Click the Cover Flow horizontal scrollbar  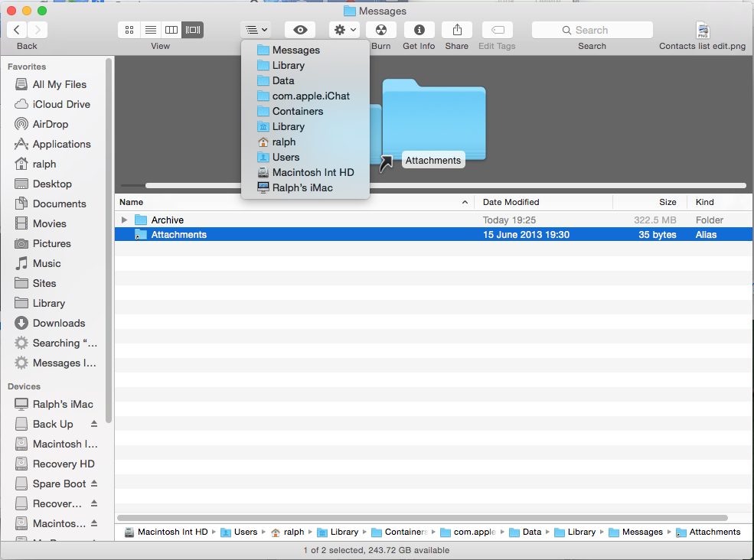pos(446,186)
